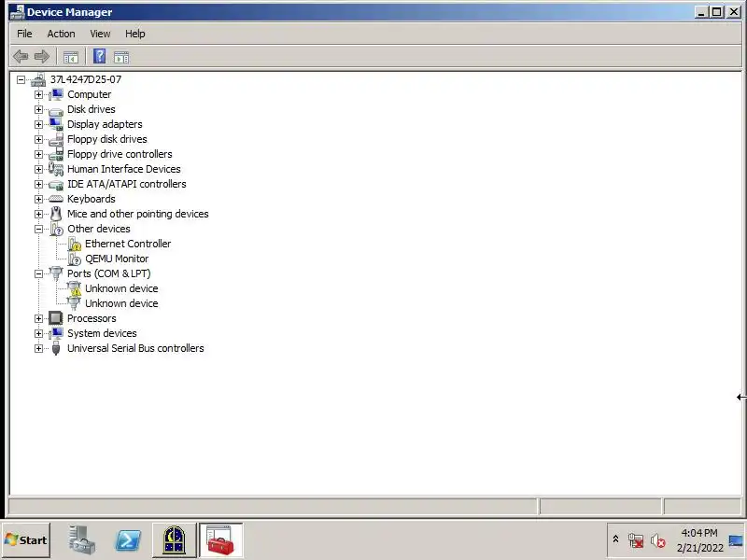The image size is (747, 560).
Task: Click the Display adapters category icon
Action: coord(56,124)
